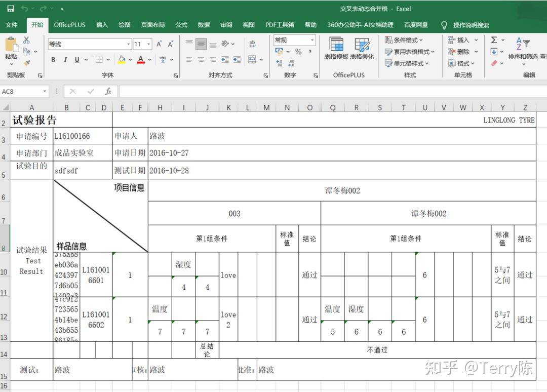Image resolution: width=547 pixels, height=392 pixels.
Task: Click the Clear eraser icon
Action: point(494,63)
